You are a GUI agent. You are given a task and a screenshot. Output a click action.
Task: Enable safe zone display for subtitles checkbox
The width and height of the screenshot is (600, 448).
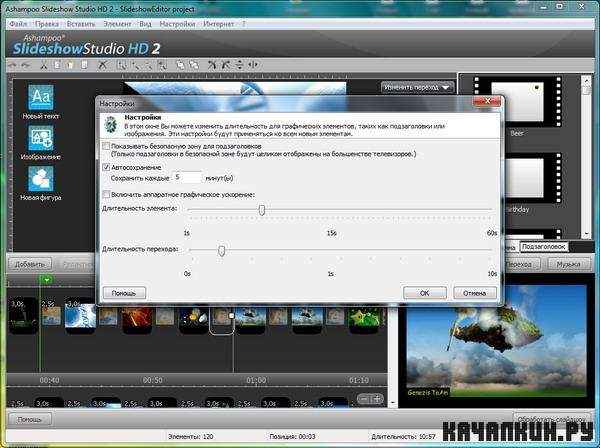coord(106,146)
